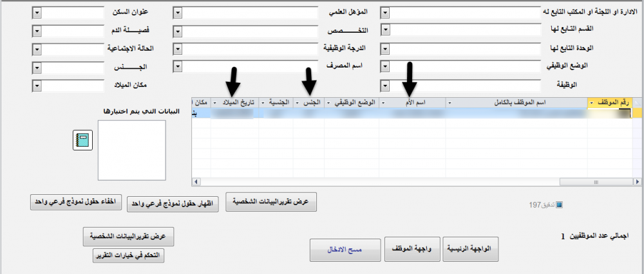Click the الجنسية column header

click(x=276, y=102)
